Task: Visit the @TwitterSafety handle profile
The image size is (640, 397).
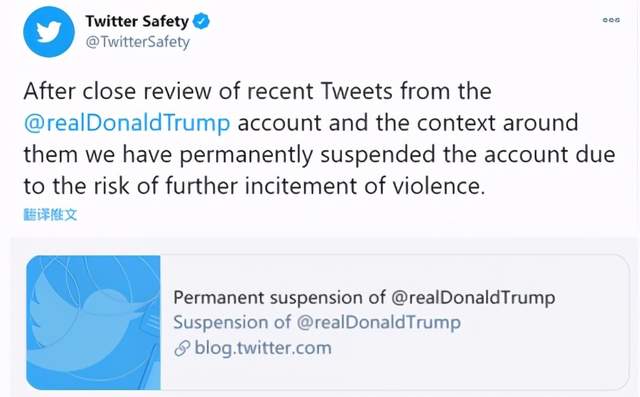Action: 138,42
